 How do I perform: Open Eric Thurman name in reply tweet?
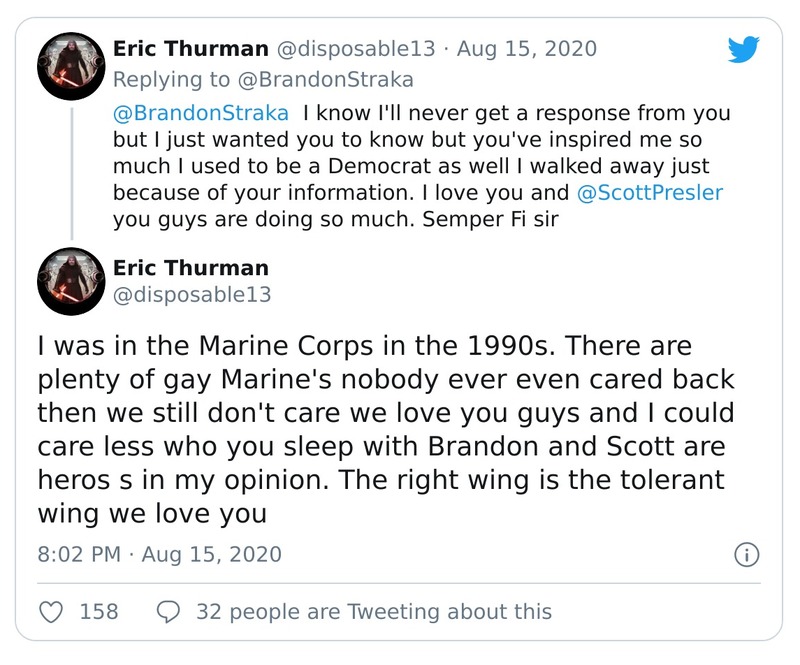click(x=190, y=48)
